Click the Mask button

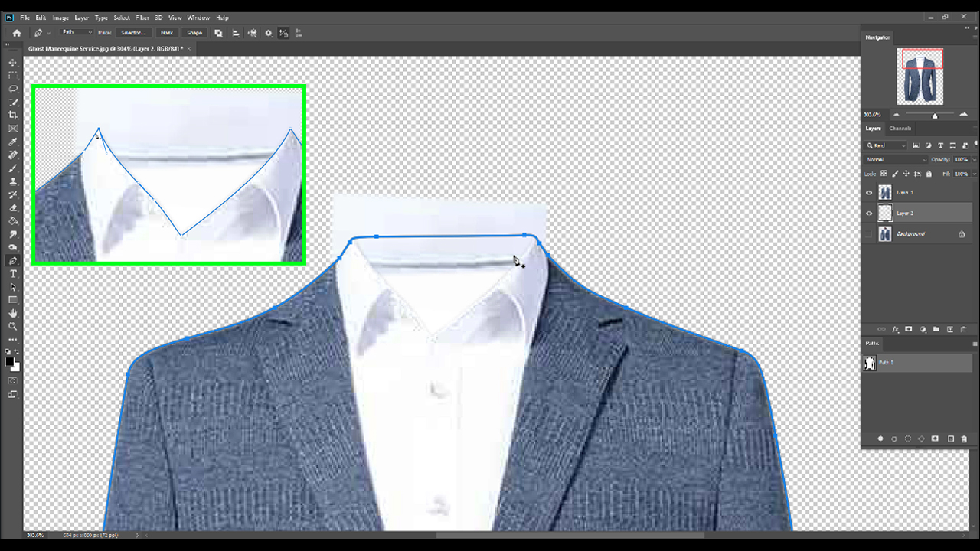pyautogui.click(x=167, y=33)
